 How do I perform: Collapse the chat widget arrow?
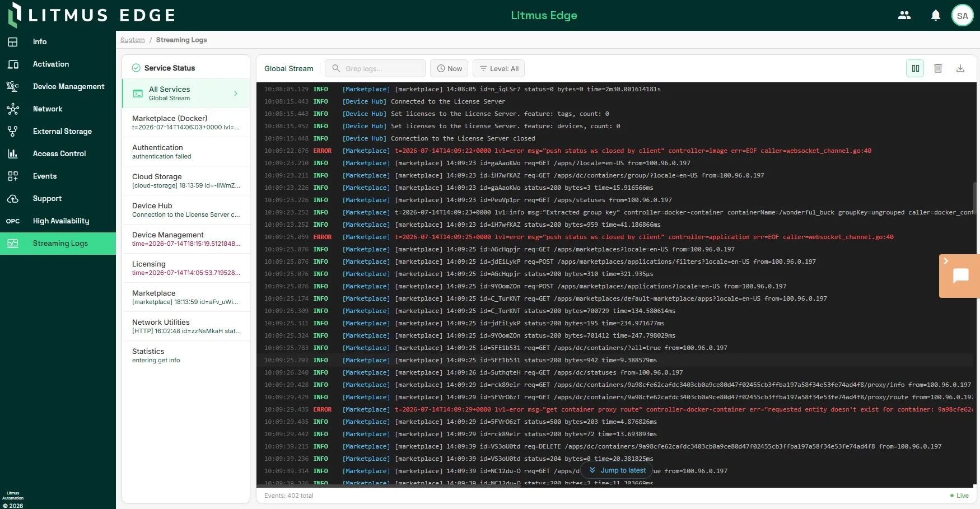[x=946, y=261]
